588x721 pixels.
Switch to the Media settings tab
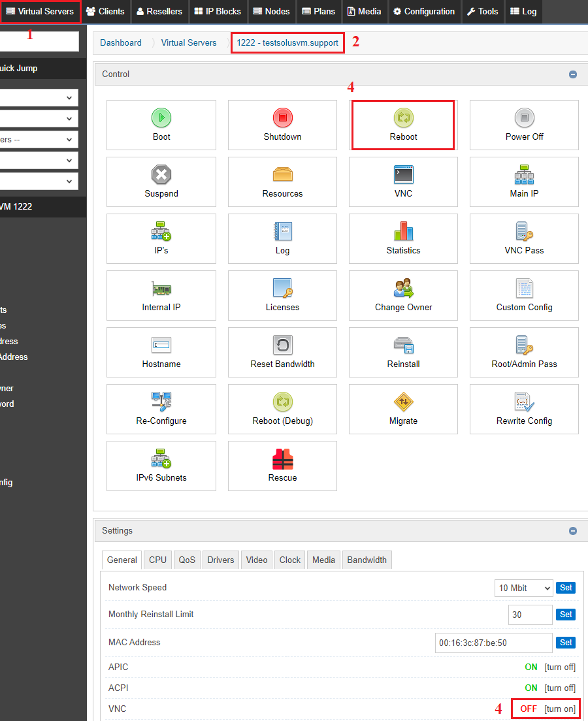click(323, 560)
